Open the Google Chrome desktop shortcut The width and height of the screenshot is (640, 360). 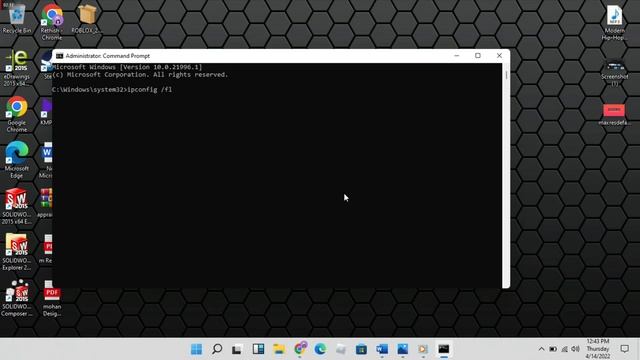pyautogui.click(x=17, y=114)
